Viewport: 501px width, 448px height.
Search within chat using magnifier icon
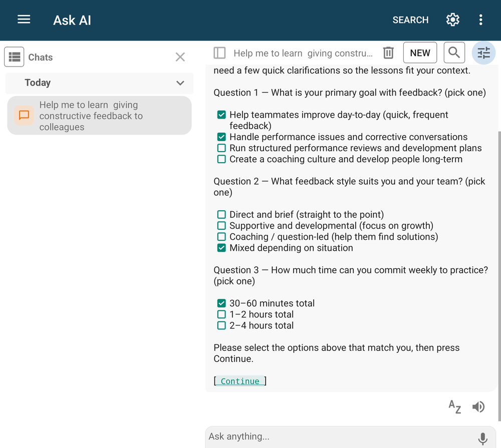coord(454,53)
